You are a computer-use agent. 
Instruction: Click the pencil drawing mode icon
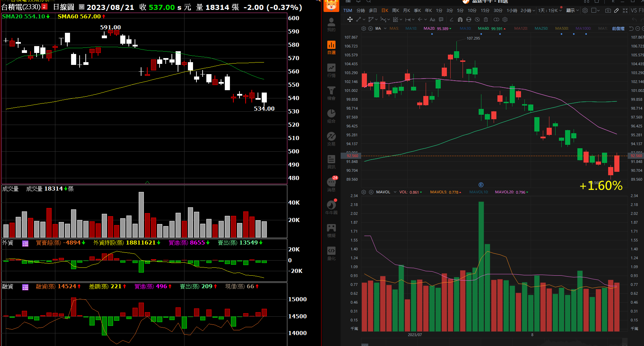(x=616, y=11)
